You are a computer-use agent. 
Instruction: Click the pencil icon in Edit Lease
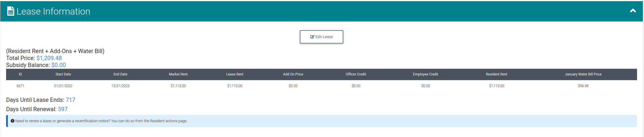(312, 37)
